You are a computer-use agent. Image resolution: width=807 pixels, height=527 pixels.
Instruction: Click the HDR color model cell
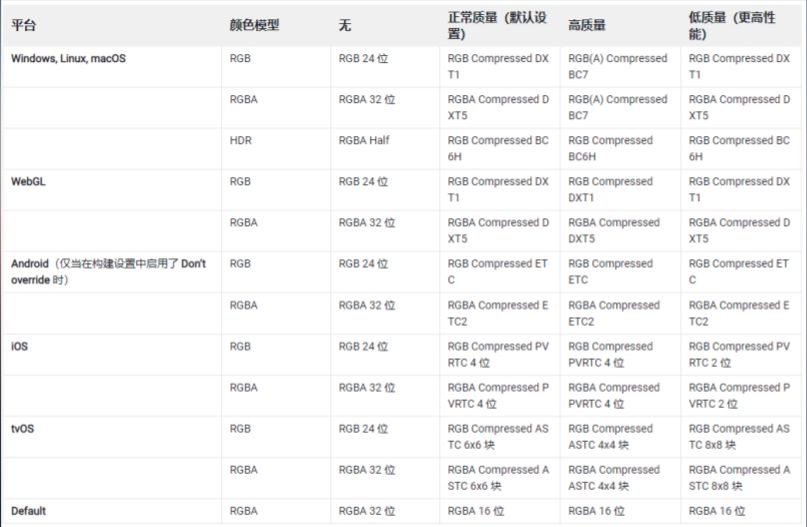(x=241, y=141)
